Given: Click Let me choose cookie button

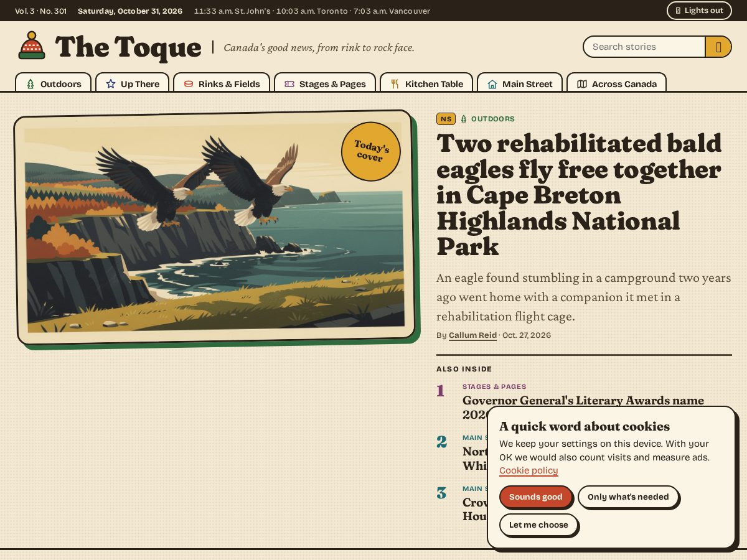Looking at the screenshot, I should [538, 525].
